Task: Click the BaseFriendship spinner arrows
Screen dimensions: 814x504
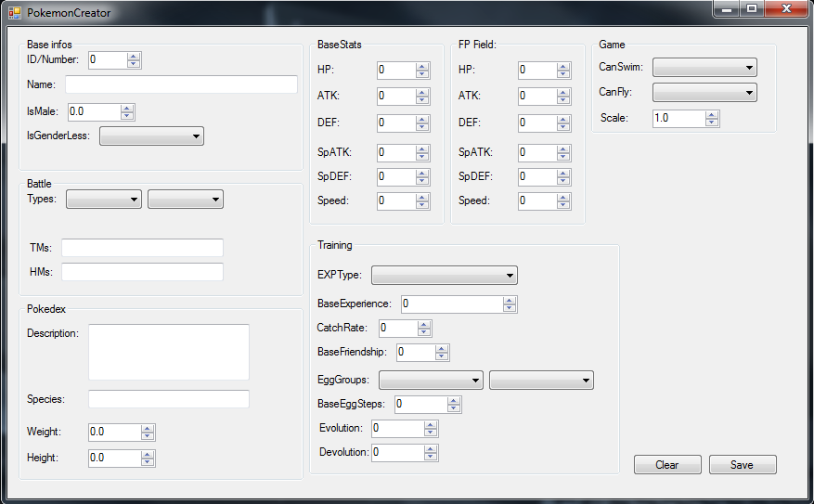Action: click(x=442, y=353)
